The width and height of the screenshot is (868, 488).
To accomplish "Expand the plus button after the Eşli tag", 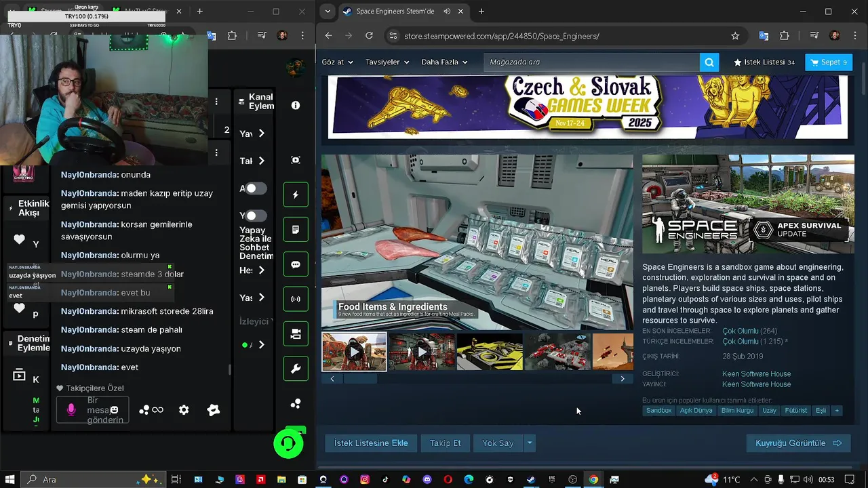I will [x=837, y=411].
